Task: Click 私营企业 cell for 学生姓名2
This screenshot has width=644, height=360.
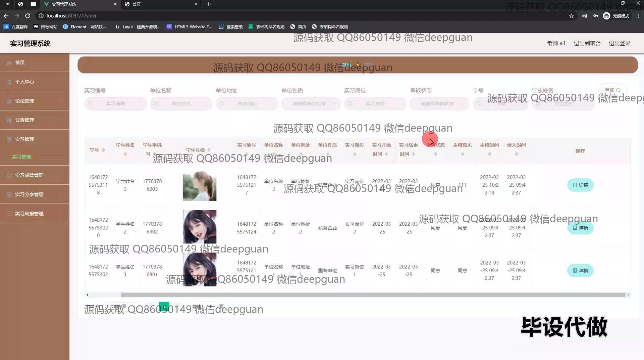Action: point(327,228)
